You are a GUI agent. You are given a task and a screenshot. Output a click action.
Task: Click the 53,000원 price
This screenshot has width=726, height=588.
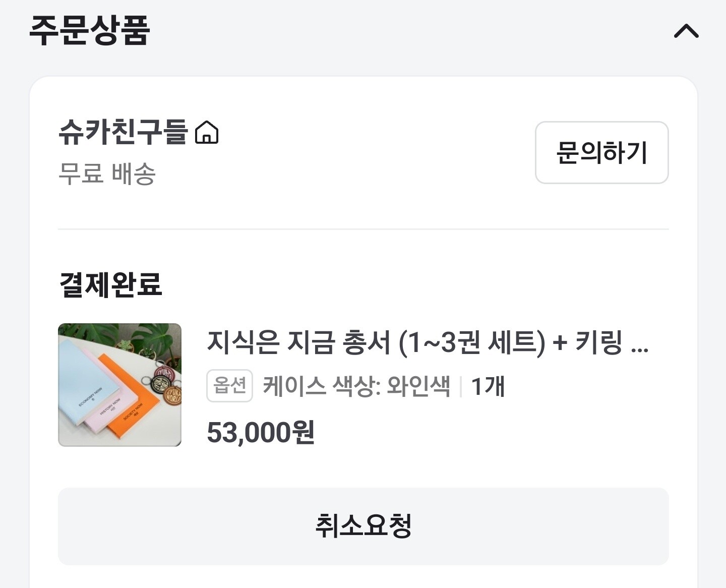[x=261, y=432]
